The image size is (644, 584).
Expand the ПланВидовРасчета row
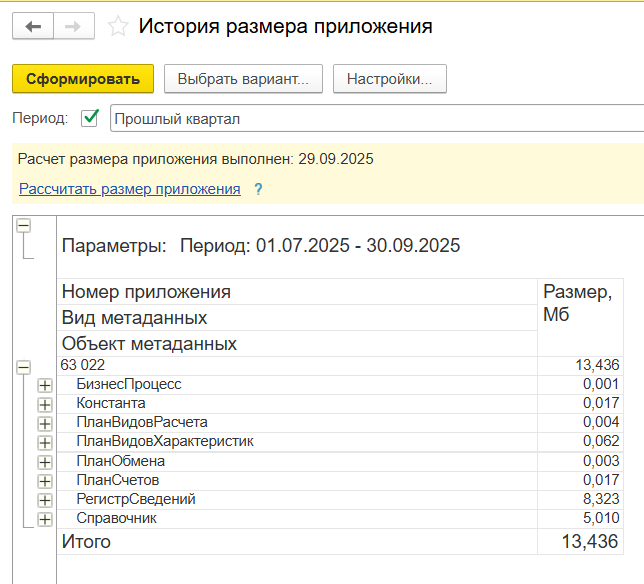click(x=44, y=423)
